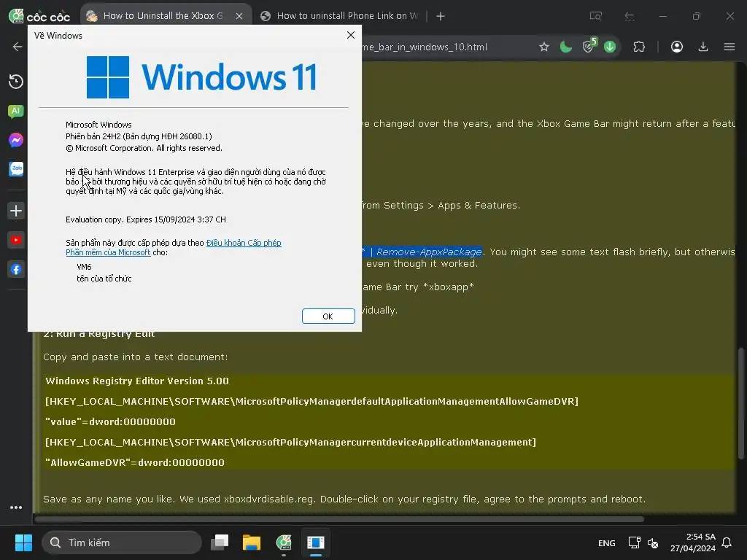Click the Windows Registry Editor Version 5.00 line
747x560 pixels.
coord(137,381)
